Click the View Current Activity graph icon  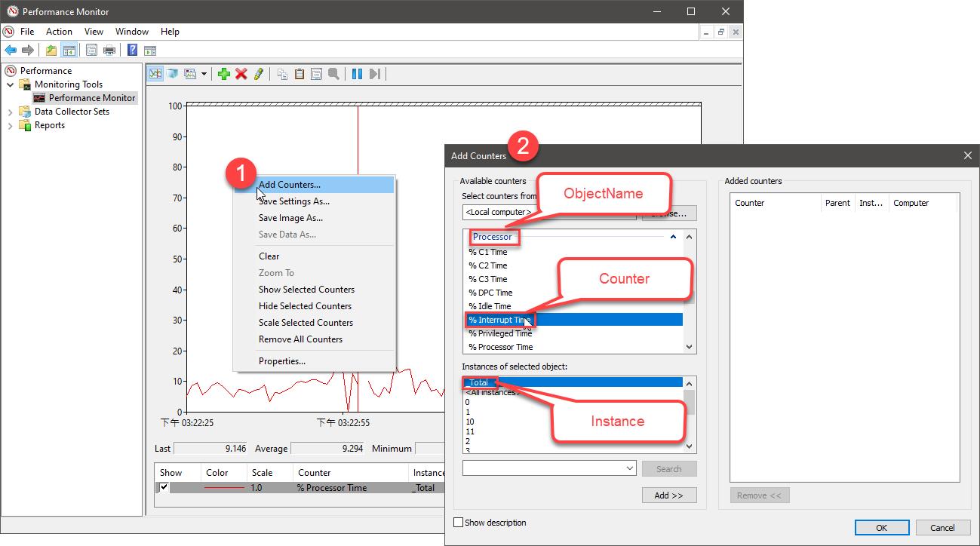tap(155, 74)
